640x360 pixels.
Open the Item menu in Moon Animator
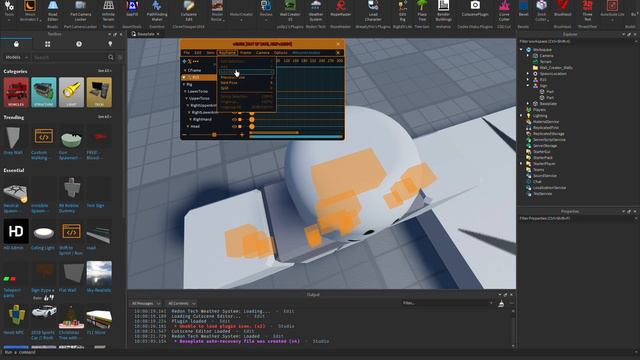click(210, 53)
